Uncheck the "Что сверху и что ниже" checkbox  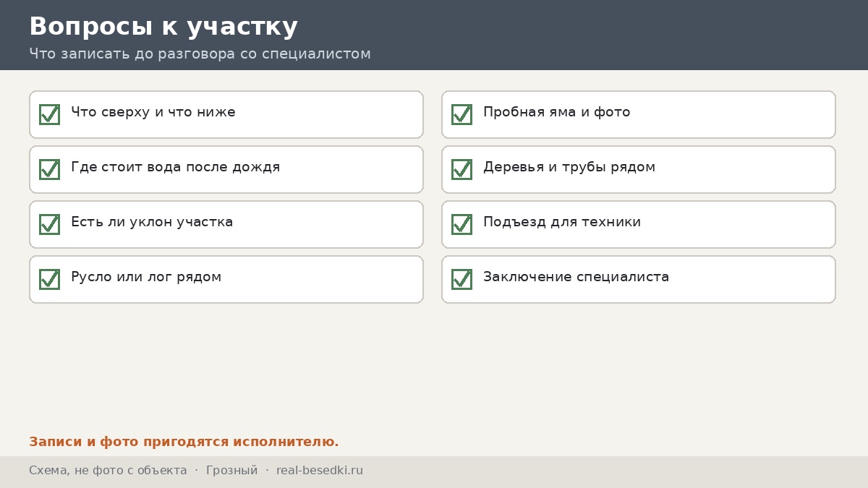point(49,114)
